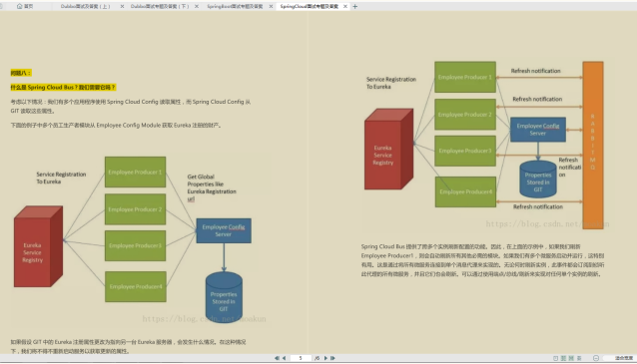Go to the first page
Image resolution: width=637 pixels, height=364 pixels.
277,358
